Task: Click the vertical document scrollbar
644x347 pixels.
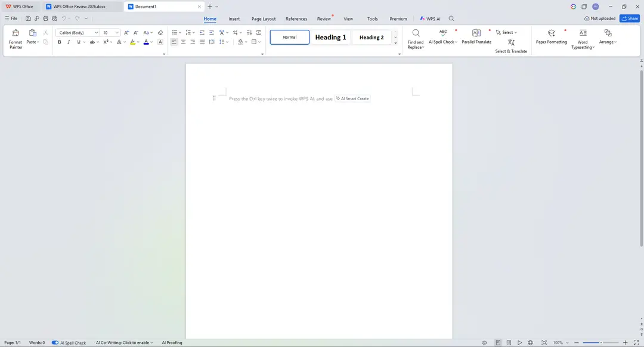Action: tap(641, 158)
